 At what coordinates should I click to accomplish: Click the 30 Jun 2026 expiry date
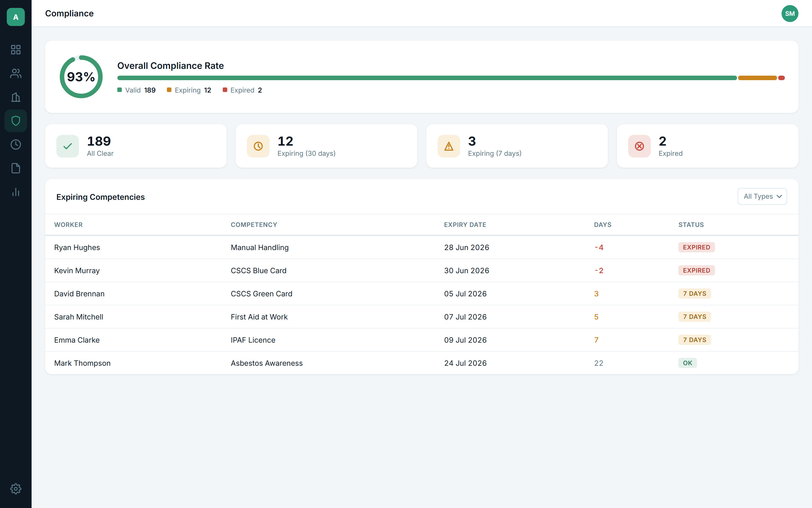[x=467, y=270]
